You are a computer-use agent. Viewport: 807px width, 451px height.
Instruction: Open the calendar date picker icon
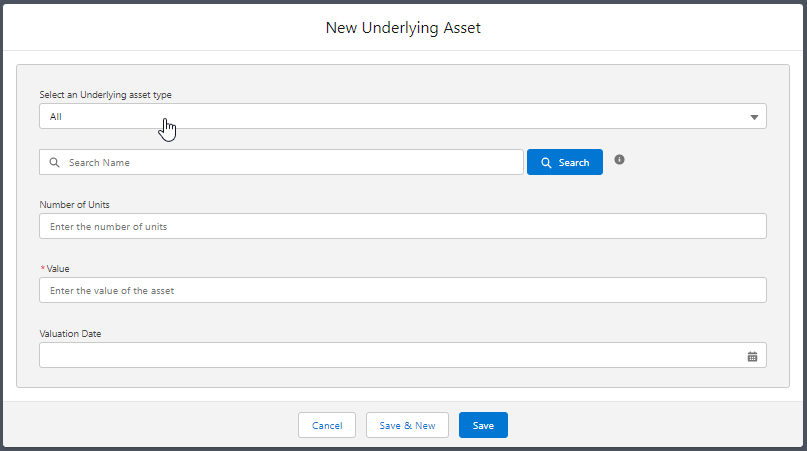click(752, 356)
